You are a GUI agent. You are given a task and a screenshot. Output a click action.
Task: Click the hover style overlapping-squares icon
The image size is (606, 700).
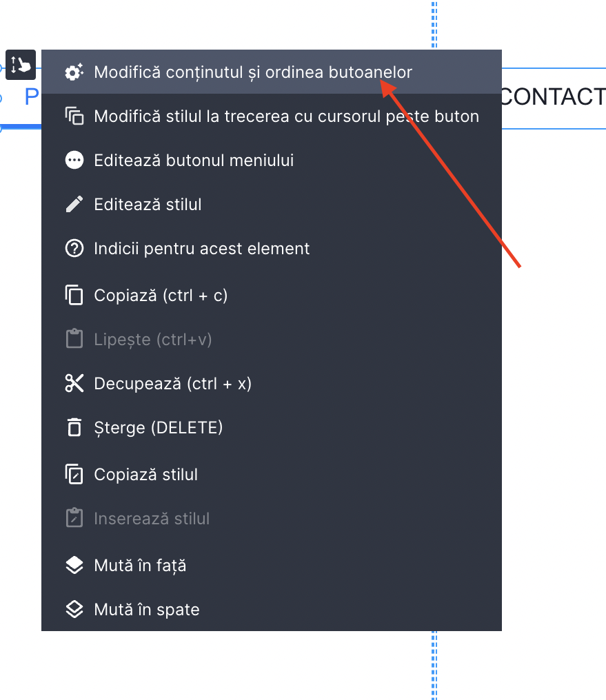point(74,116)
